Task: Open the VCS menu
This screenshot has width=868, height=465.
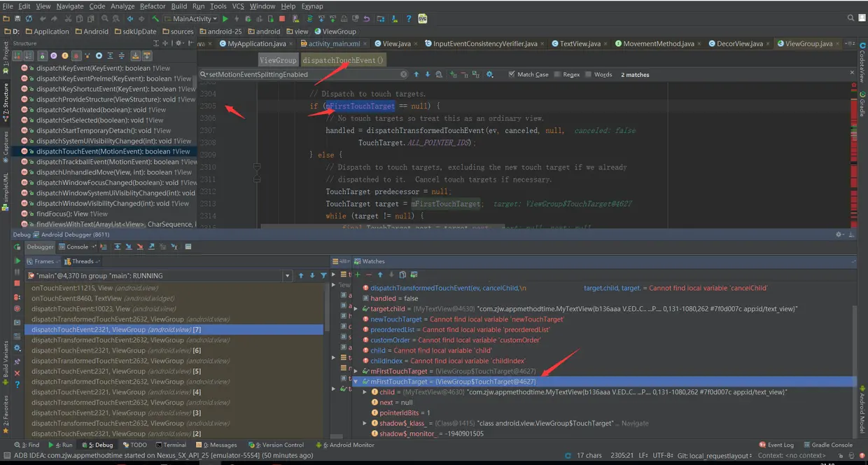Action: 238,6
